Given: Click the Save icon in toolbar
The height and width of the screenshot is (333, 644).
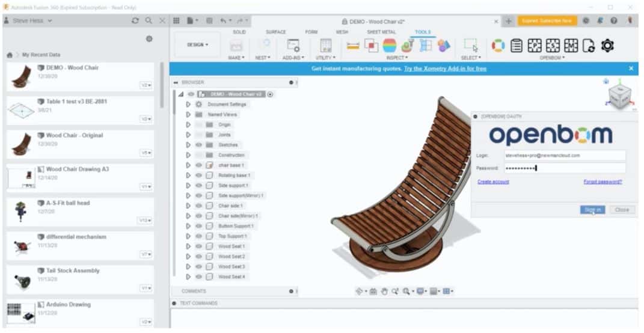Looking at the screenshot, I should [209, 21].
